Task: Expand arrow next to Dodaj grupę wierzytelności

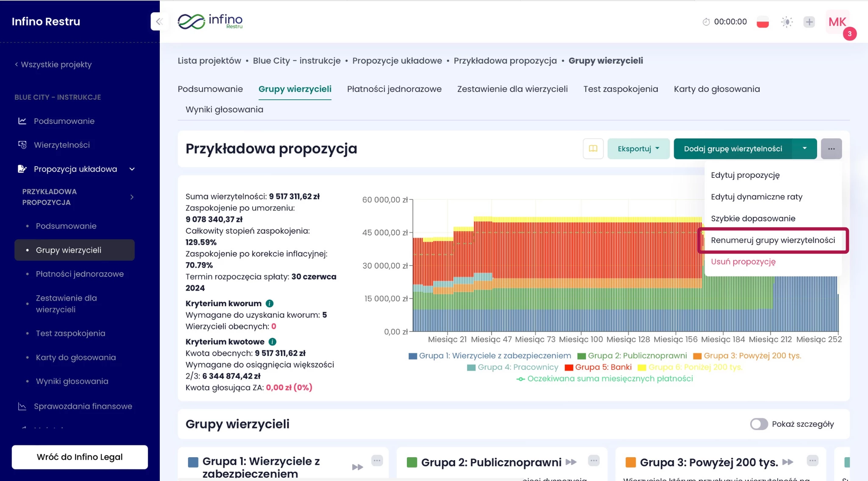Action: click(x=804, y=149)
